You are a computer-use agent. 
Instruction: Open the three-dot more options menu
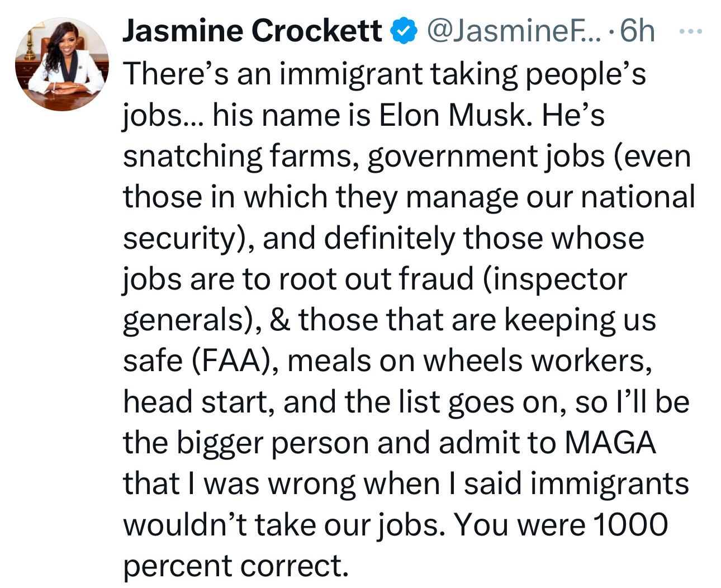(x=690, y=32)
